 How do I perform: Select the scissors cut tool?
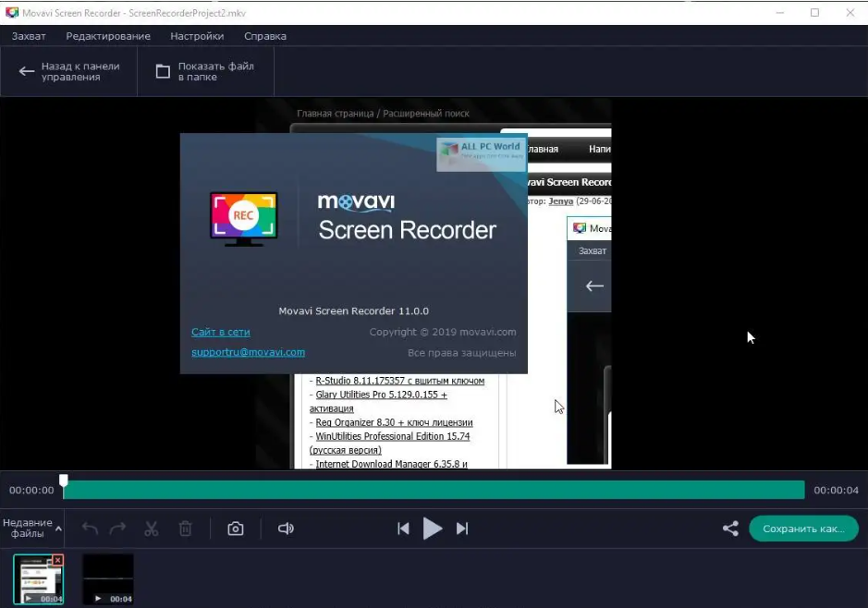tap(152, 529)
